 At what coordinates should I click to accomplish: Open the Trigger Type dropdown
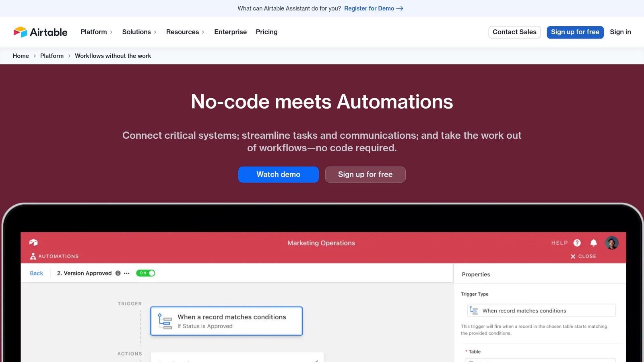(x=541, y=311)
